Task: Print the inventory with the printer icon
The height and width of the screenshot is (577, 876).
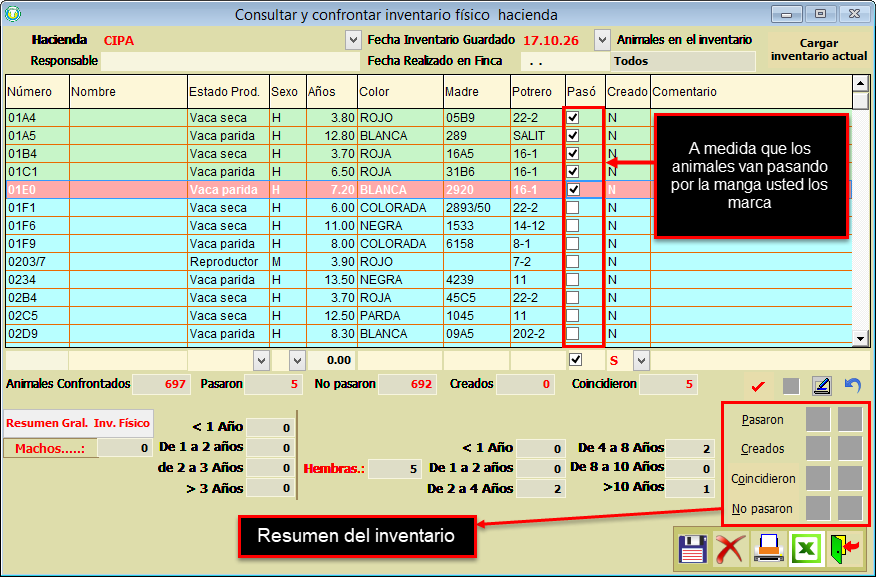Action: (x=768, y=549)
